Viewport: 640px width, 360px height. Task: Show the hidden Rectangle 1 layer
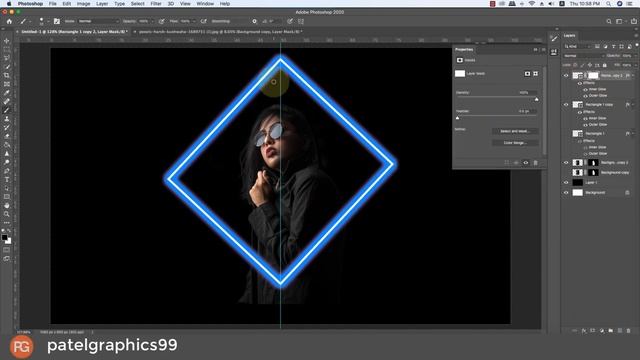click(x=566, y=133)
